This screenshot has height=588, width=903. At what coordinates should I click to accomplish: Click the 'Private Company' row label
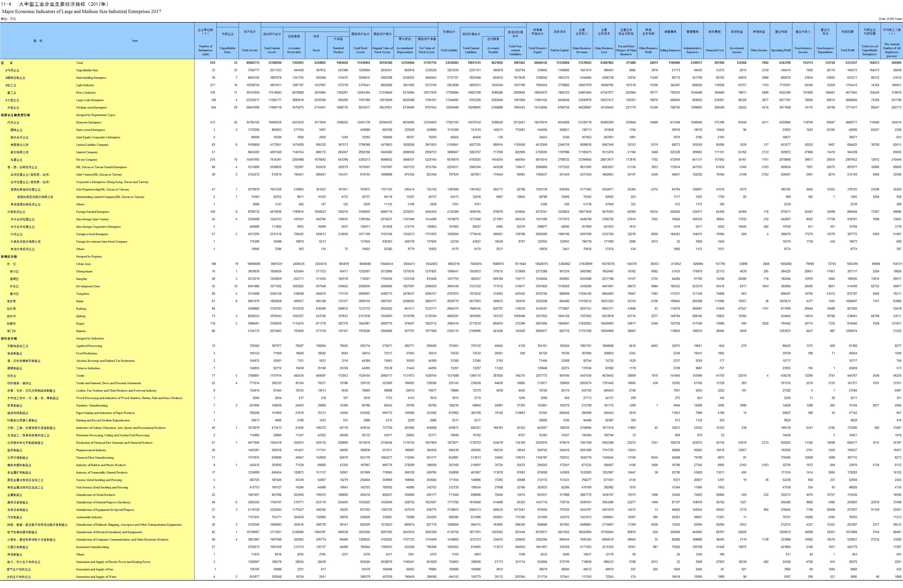pos(86,160)
